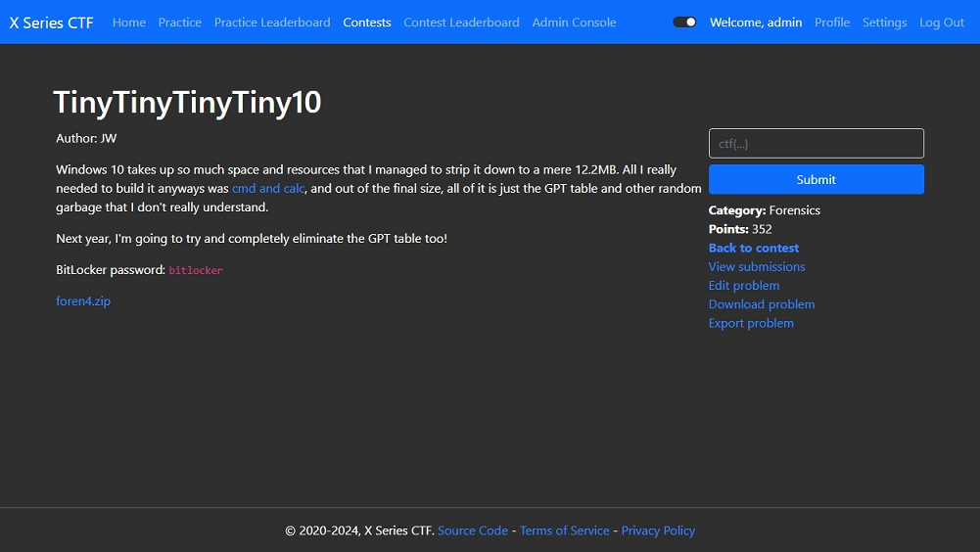Open the cmd and calc link

tap(268, 189)
